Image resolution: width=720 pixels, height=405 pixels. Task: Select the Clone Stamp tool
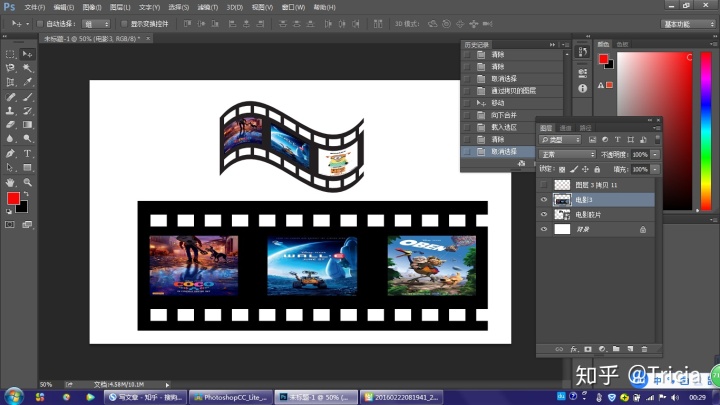click(x=10, y=111)
